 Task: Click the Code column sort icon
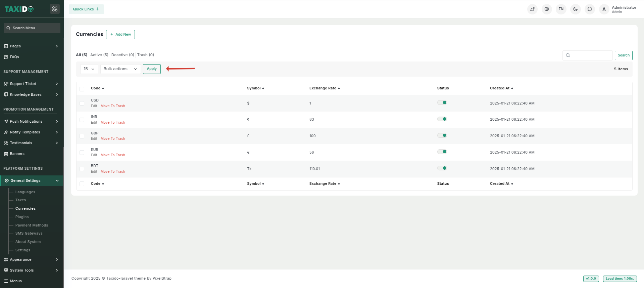(x=103, y=88)
